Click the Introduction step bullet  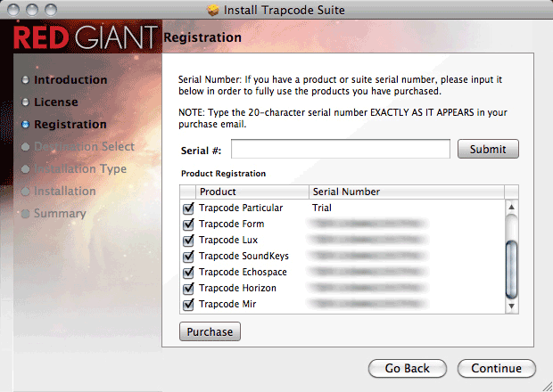(25, 80)
